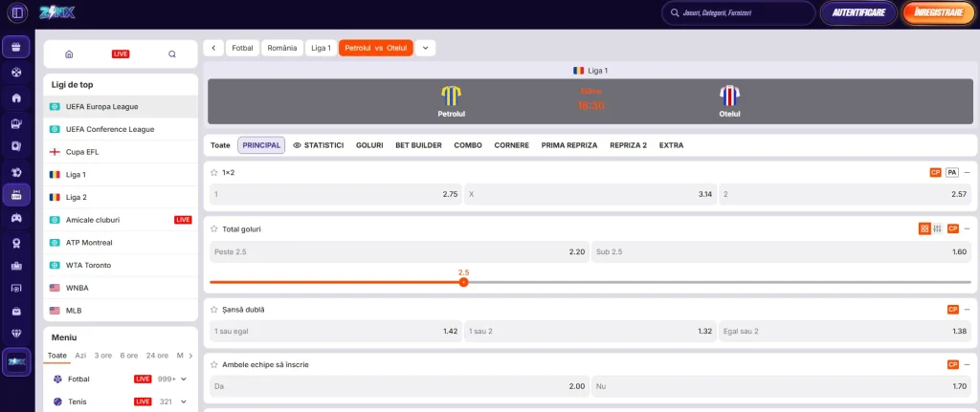Open the search magnifier in sports panel
This screenshot has height=412, width=980.
point(172,54)
